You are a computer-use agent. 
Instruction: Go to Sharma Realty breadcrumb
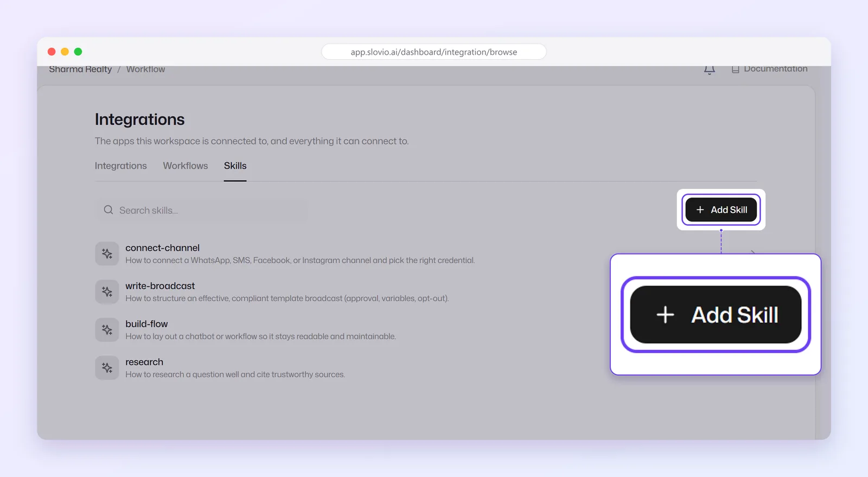(x=80, y=69)
